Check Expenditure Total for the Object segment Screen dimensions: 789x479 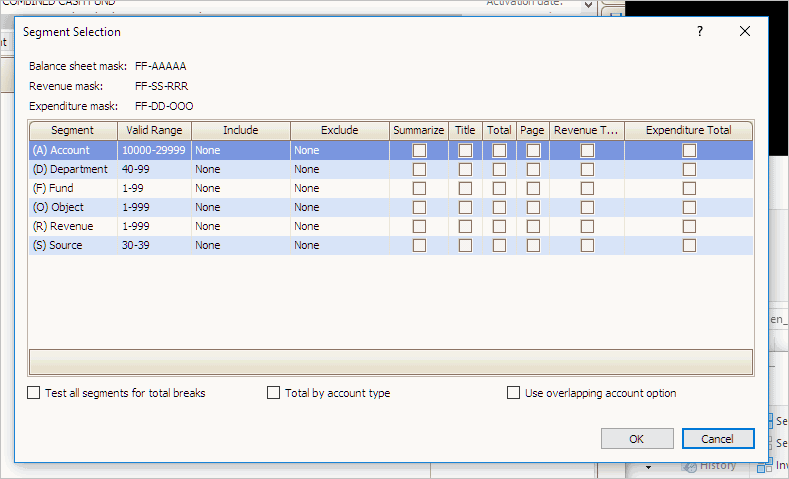tap(689, 207)
